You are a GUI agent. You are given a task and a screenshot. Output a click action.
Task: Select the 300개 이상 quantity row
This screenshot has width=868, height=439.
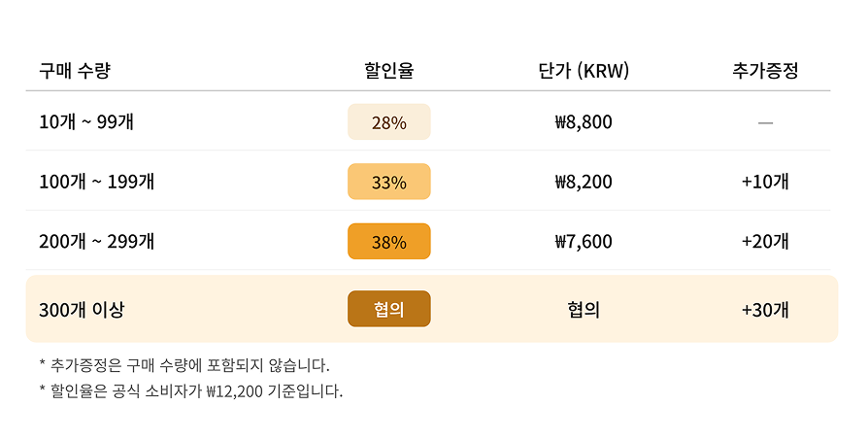(82, 310)
